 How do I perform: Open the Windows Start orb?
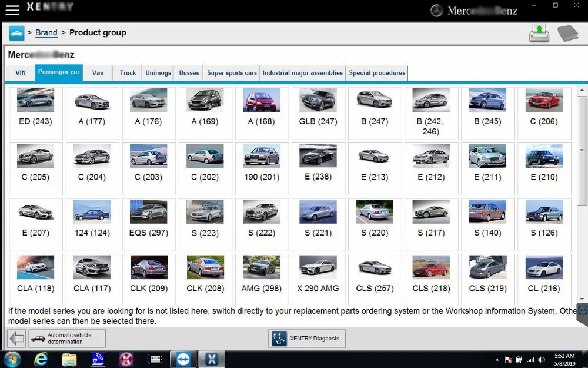pyautogui.click(x=12, y=359)
